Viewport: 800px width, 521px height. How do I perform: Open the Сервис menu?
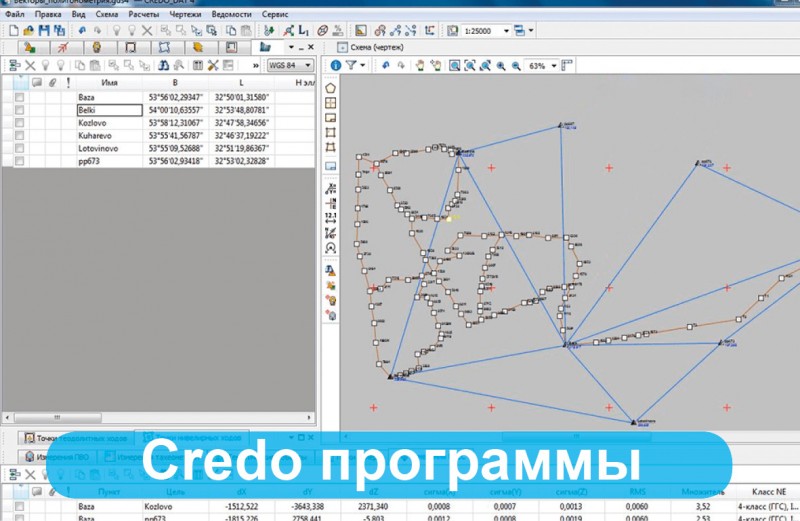tap(275, 14)
